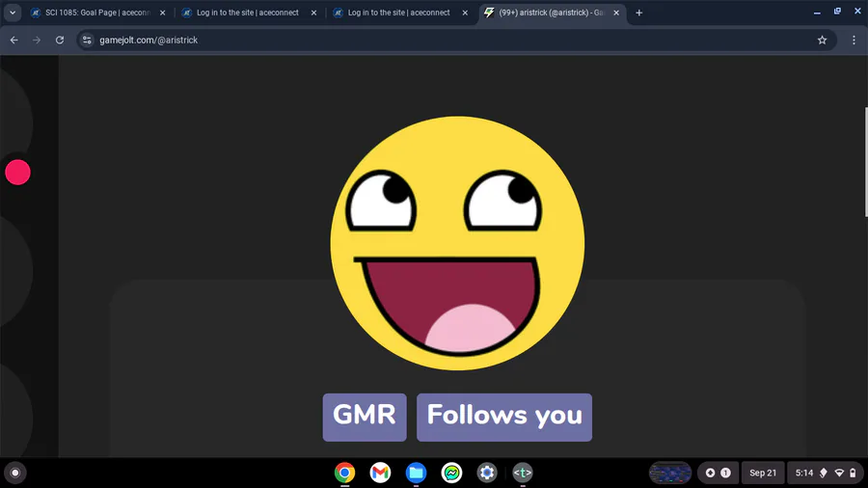Viewport: 868px width, 488px height.
Task: Open the desk preview thumbnail in shelf
Action: [670, 473]
